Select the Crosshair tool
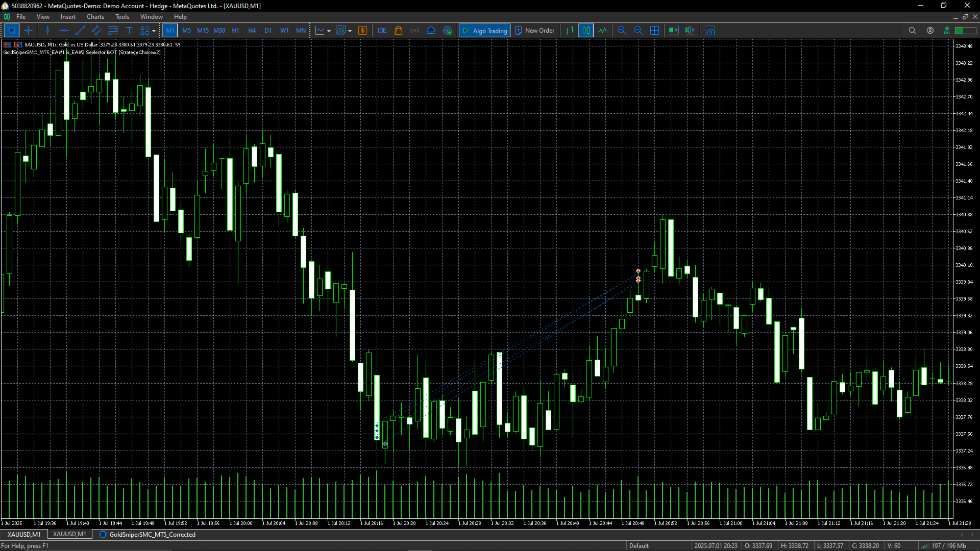This screenshot has height=551, width=980. tap(29, 30)
